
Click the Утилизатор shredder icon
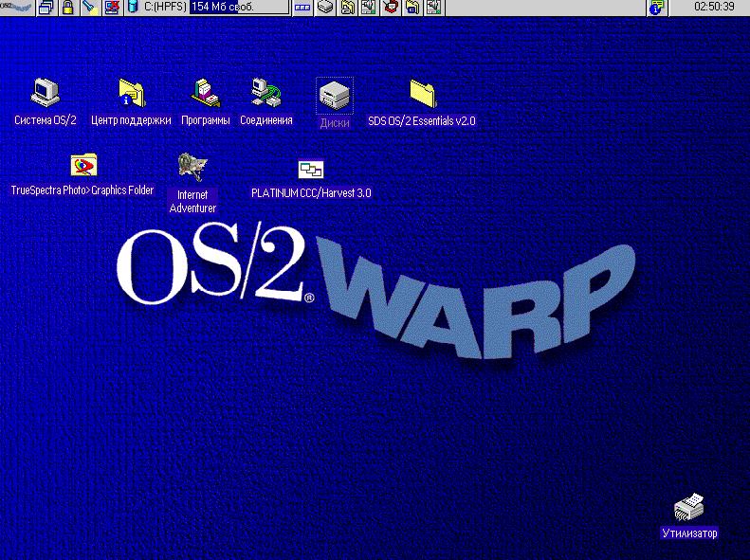(689, 509)
